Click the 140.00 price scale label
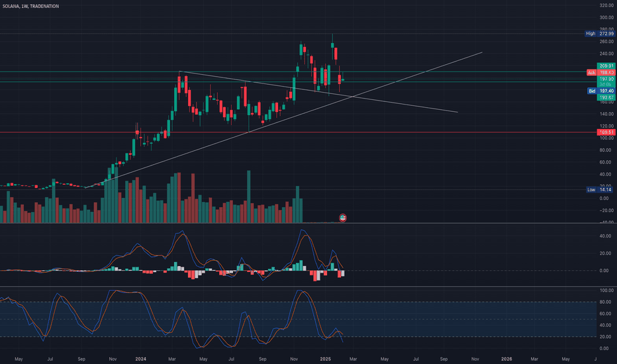 [606, 114]
